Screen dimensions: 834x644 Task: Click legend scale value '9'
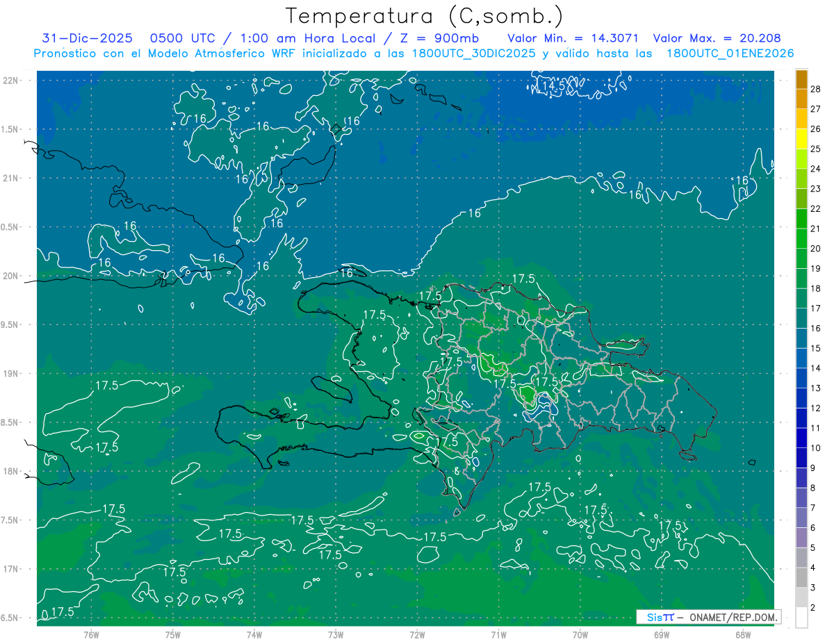point(813,468)
